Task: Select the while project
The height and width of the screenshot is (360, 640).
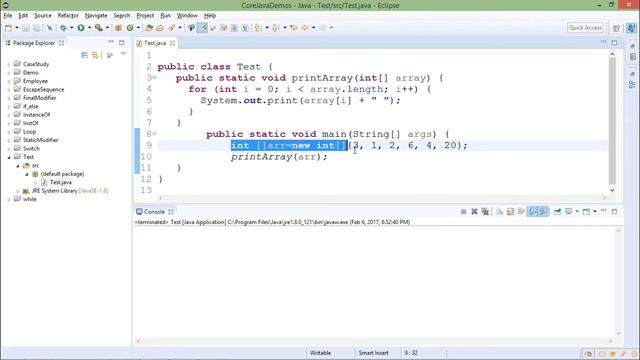Action: click(x=29, y=199)
